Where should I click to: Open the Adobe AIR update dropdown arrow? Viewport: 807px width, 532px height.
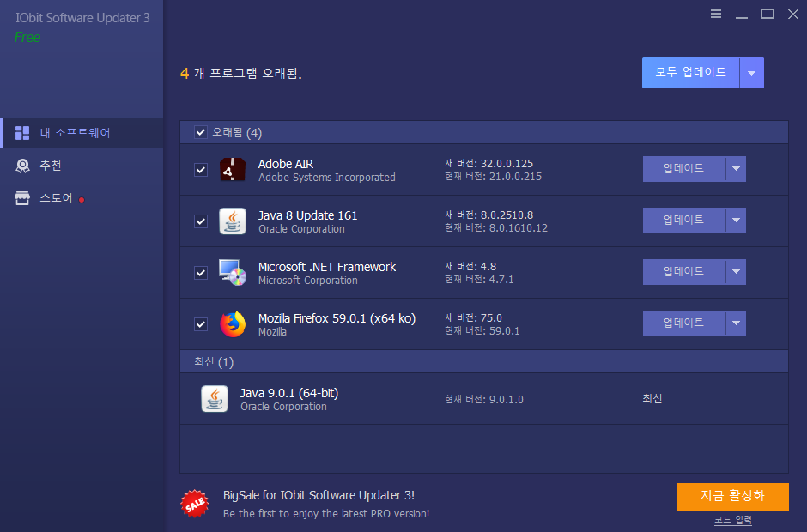736,169
